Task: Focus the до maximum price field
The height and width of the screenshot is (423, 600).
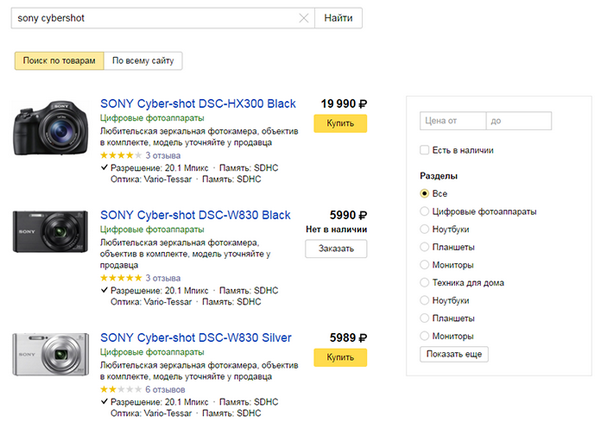Action: click(517, 121)
